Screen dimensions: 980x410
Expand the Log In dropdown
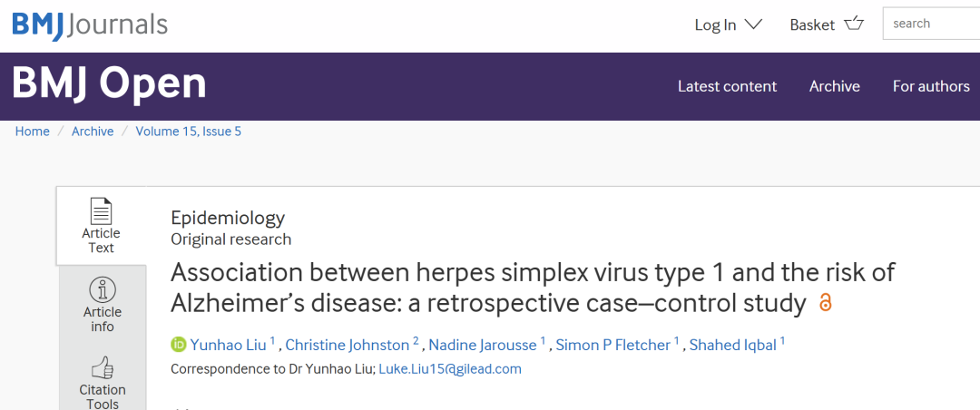coord(728,25)
